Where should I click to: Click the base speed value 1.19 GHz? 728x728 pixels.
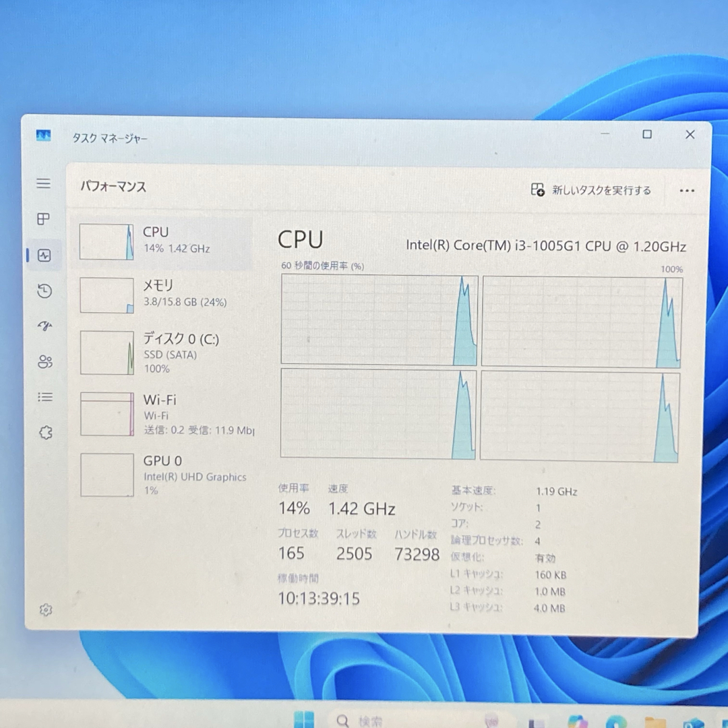556,491
